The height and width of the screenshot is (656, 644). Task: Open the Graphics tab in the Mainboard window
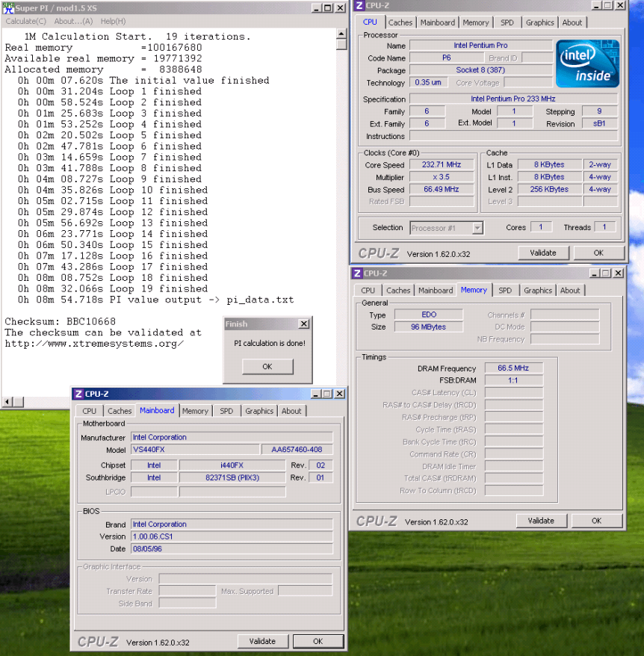point(258,411)
